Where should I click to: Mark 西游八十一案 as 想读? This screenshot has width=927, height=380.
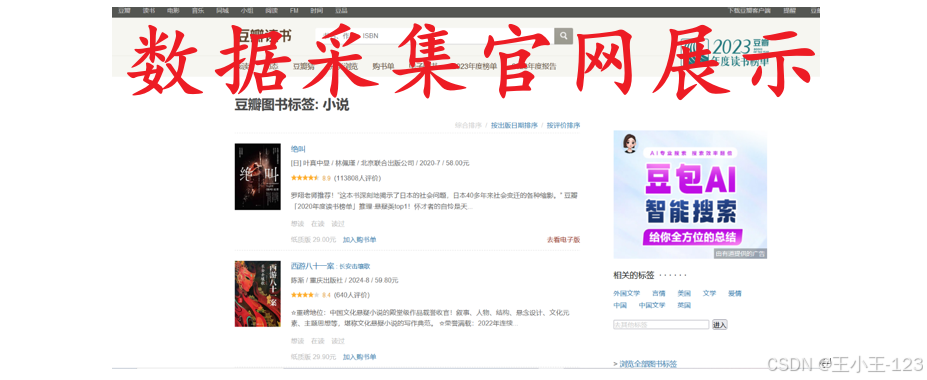tap(297, 341)
